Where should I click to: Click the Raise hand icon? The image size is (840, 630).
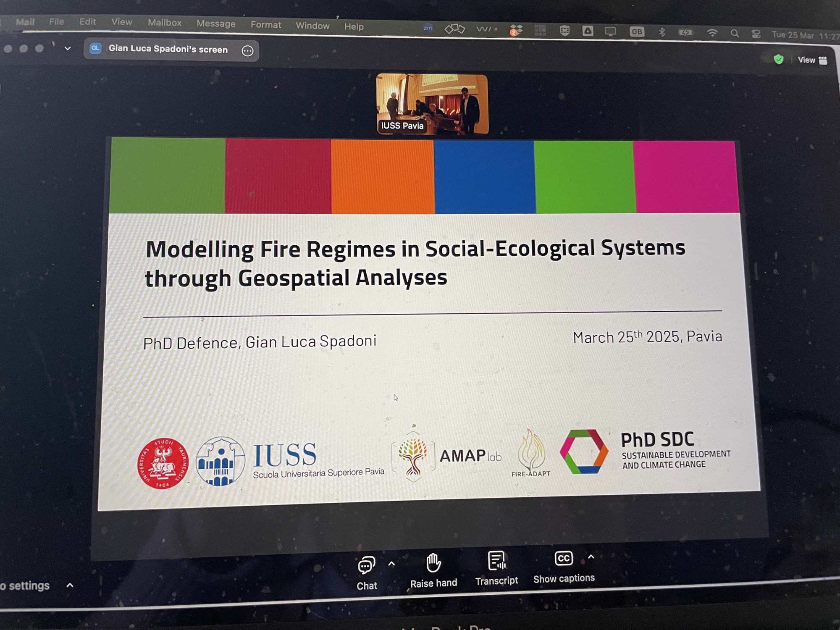pos(433,563)
